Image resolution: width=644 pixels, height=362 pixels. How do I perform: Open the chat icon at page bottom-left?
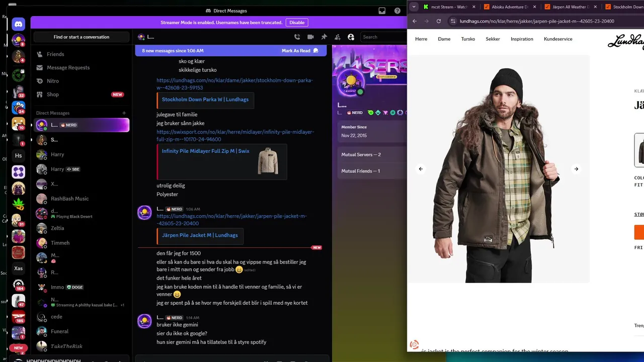tap(415, 344)
